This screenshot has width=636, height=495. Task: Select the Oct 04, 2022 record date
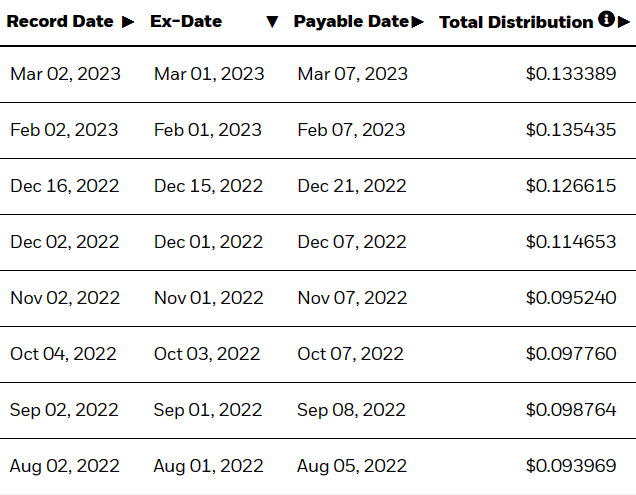tap(63, 354)
